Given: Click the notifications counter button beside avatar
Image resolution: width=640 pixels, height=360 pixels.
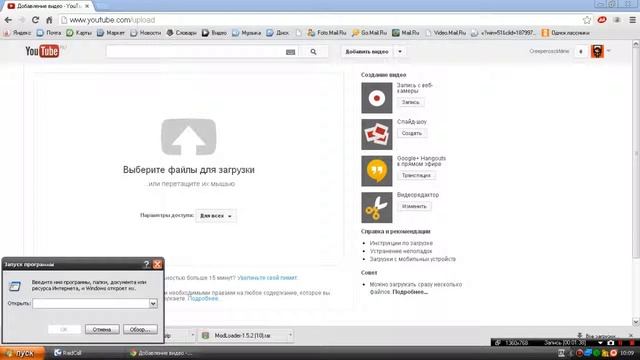Looking at the screenshot, I should 581,51.
